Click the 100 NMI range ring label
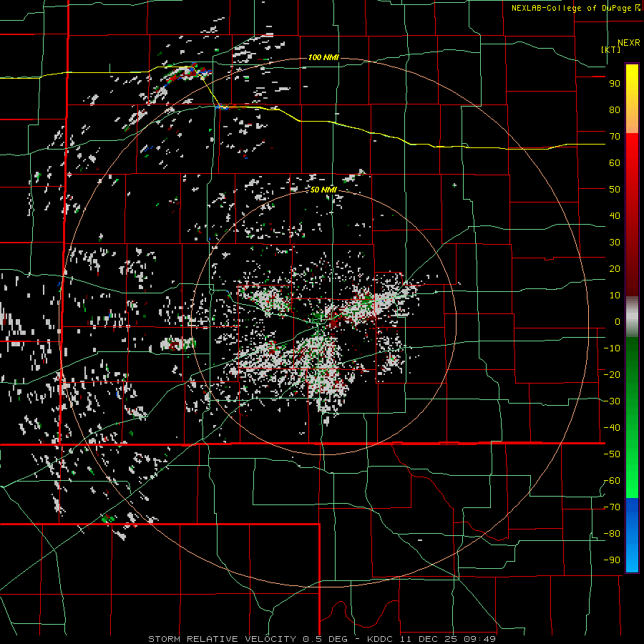 point(323,57)
